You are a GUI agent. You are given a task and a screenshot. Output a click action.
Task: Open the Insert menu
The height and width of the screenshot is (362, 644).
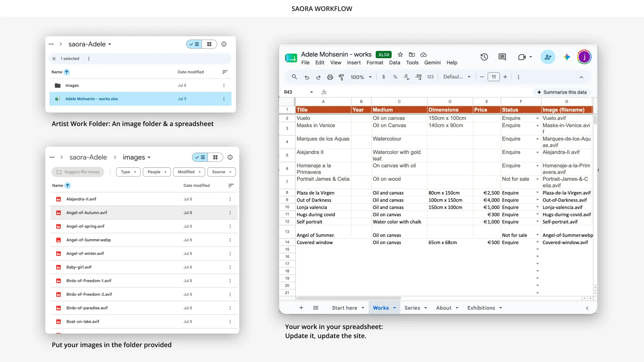pyautogui.click(x=354, y=63)
